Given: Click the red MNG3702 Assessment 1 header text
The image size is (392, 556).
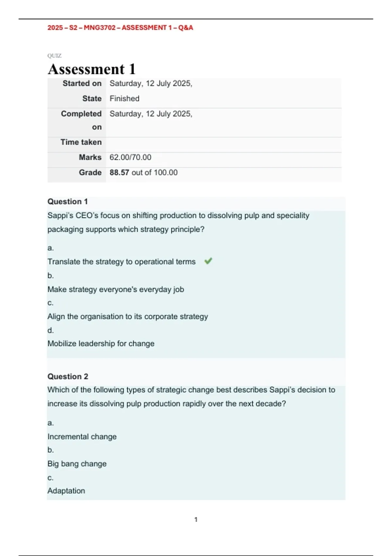Looking at the screenshot, I should click(120, 28).
